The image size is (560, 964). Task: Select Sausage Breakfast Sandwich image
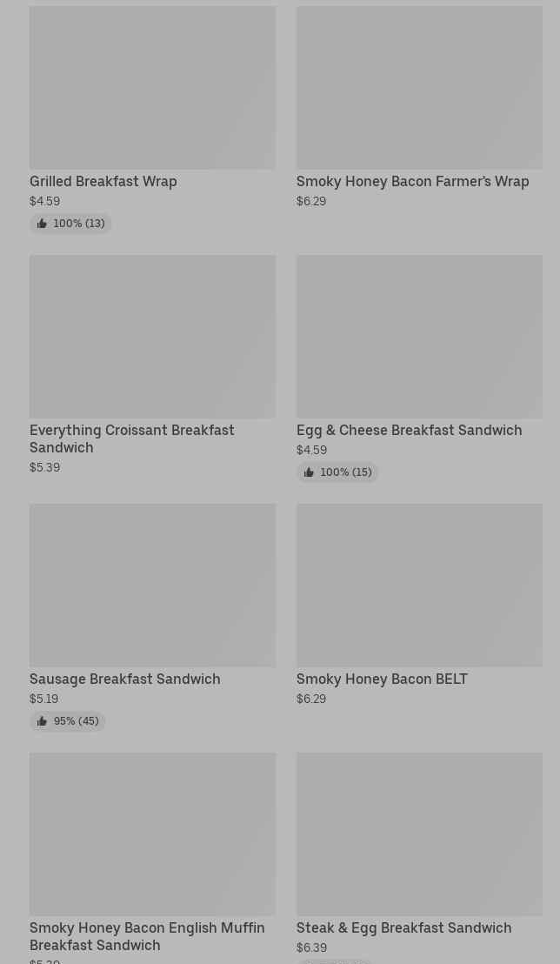pyautogui.click(x=152, y=586)
